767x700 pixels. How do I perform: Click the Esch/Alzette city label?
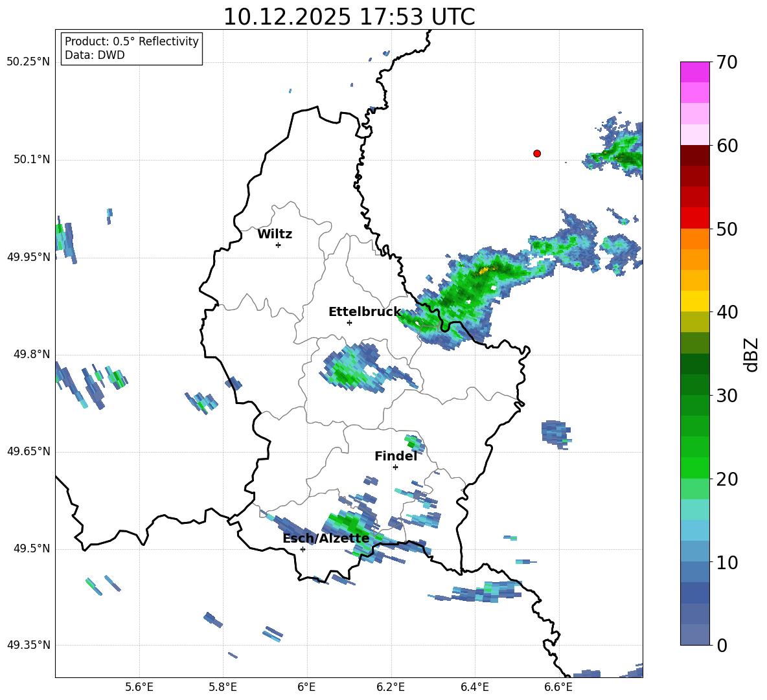click(x=326, y=538)
